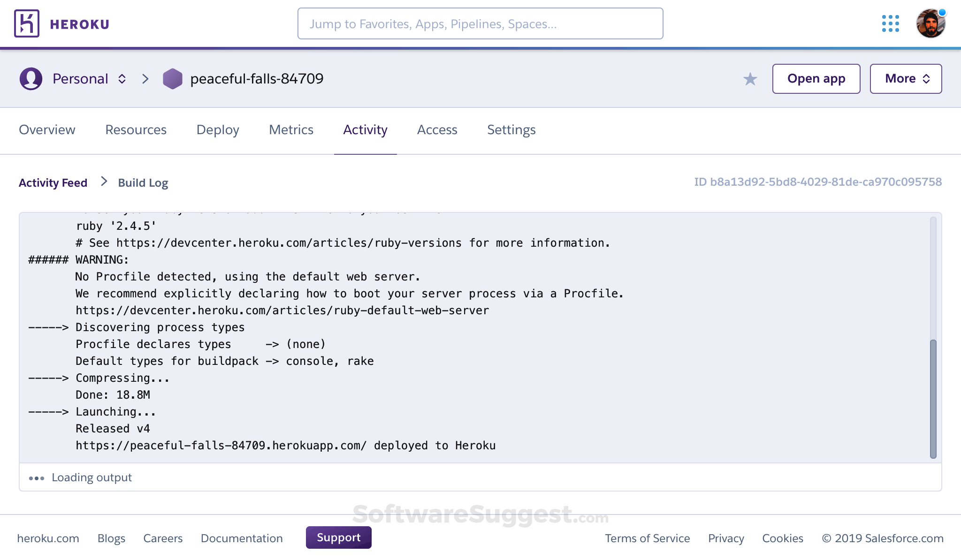
Task: Click the breadcrumb chevron after Personal
Action: [x=145, y=79]
